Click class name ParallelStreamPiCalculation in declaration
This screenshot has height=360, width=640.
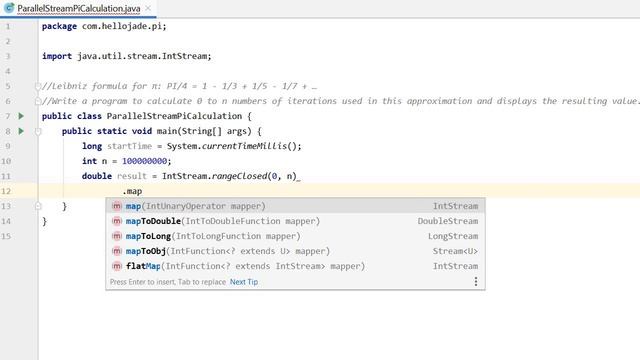click(x=174, y=116)
